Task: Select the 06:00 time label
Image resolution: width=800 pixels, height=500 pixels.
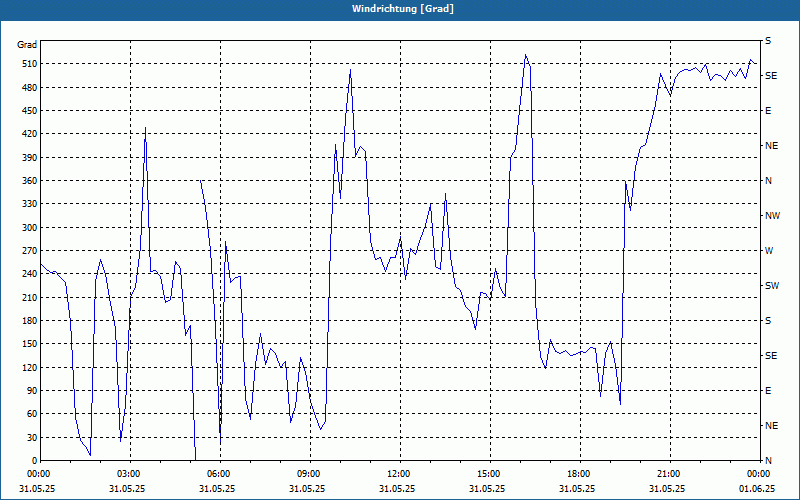Action: click(x=220, y=474)
